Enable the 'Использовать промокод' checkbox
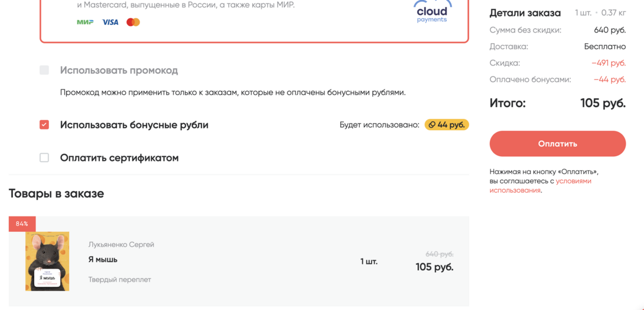Viewport: 644px width, 310px height. tap(44, 70)
